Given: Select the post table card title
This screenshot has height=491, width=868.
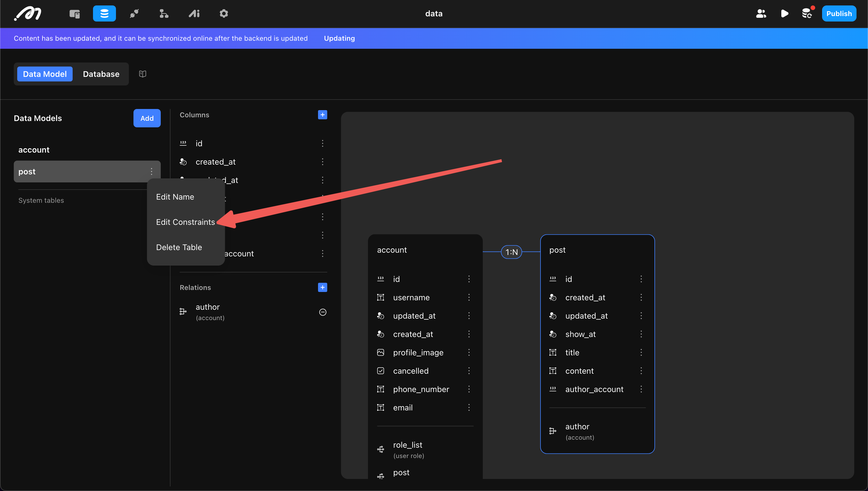Looking at the screenshot, I should 557,250.
